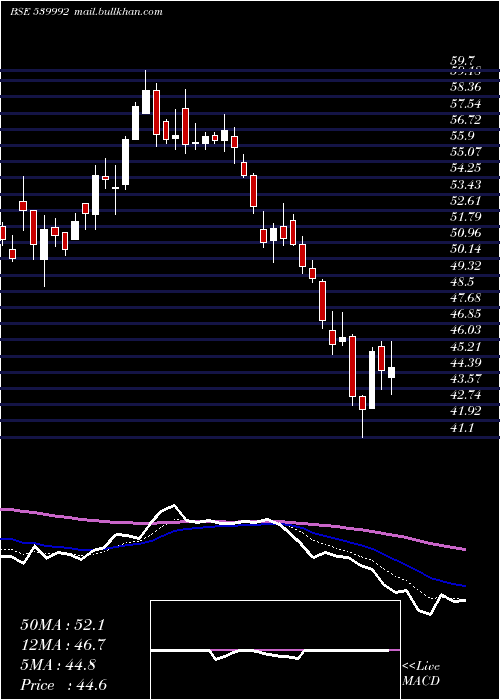Click the 'BSE 539992 mail.bullkhan.com' header text
Image resolution: width=500 pixels, height=700 pixels.
click(86, 12)
